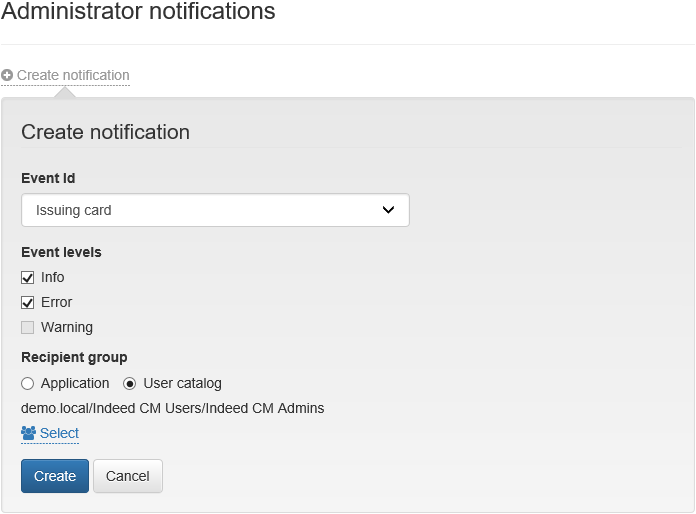Screen dimensions: 696x514
Task: Cancel the notification creation
Action: click(127, 476)
